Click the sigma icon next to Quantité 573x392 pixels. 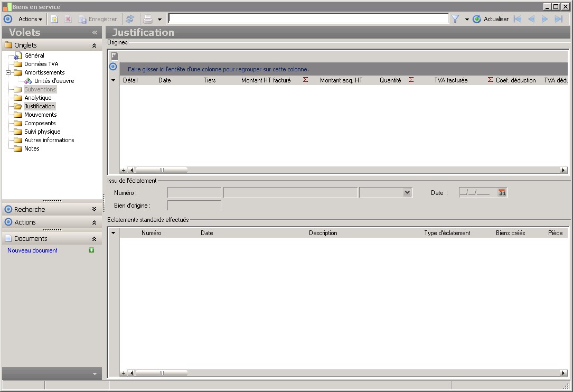point(411,80)
